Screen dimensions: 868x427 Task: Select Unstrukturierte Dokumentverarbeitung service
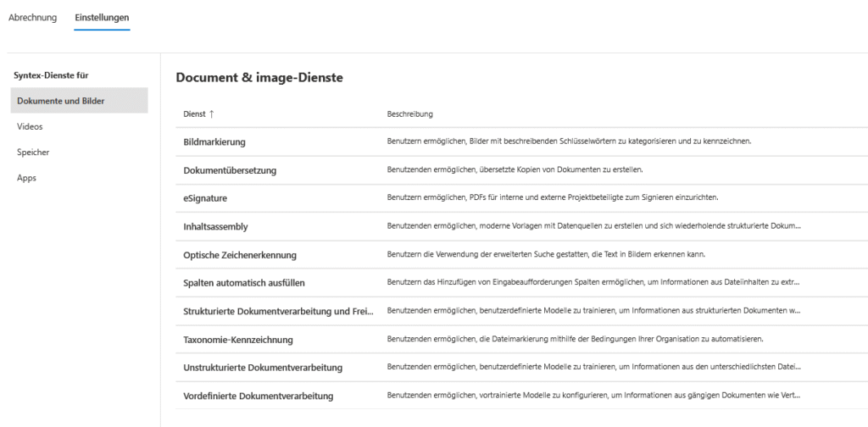(x=263, y=368)
